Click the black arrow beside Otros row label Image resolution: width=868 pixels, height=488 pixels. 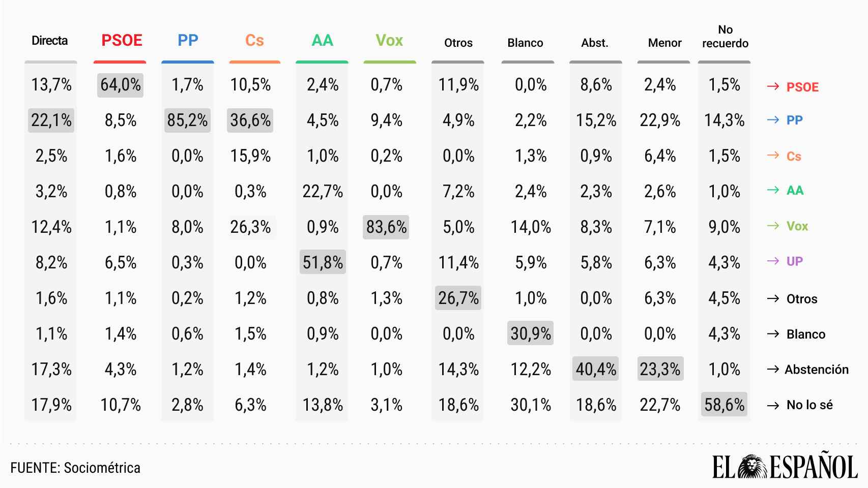pos(773,298)
